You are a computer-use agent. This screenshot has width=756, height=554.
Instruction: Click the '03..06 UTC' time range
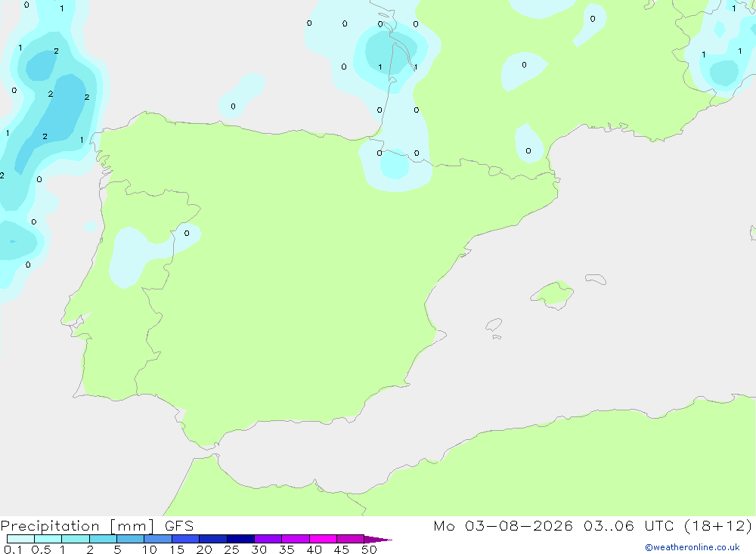[628, 526]
